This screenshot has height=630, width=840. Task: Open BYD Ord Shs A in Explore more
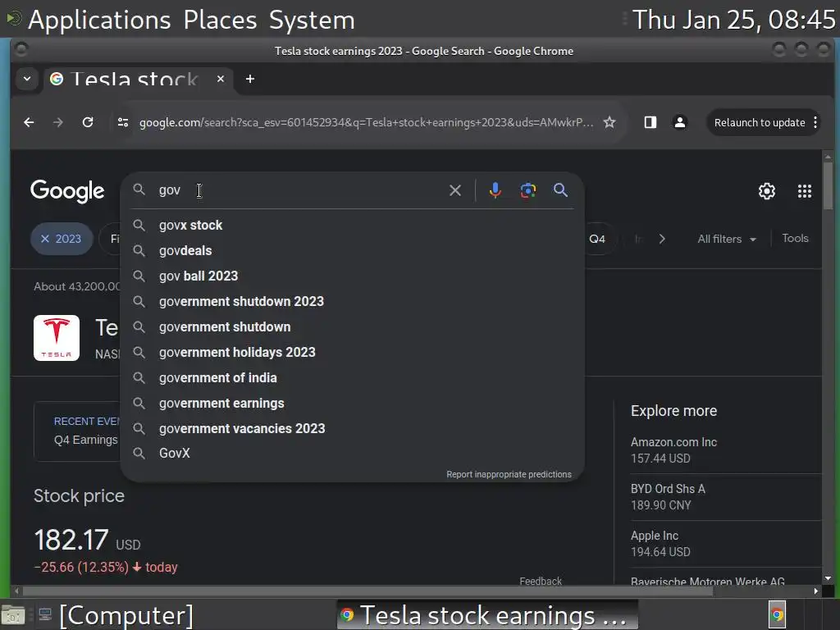[x=726, y=496]
